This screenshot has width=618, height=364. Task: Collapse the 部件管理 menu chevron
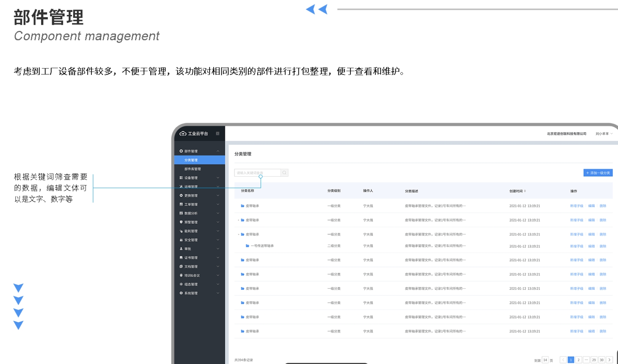click(x=218, y=151)
